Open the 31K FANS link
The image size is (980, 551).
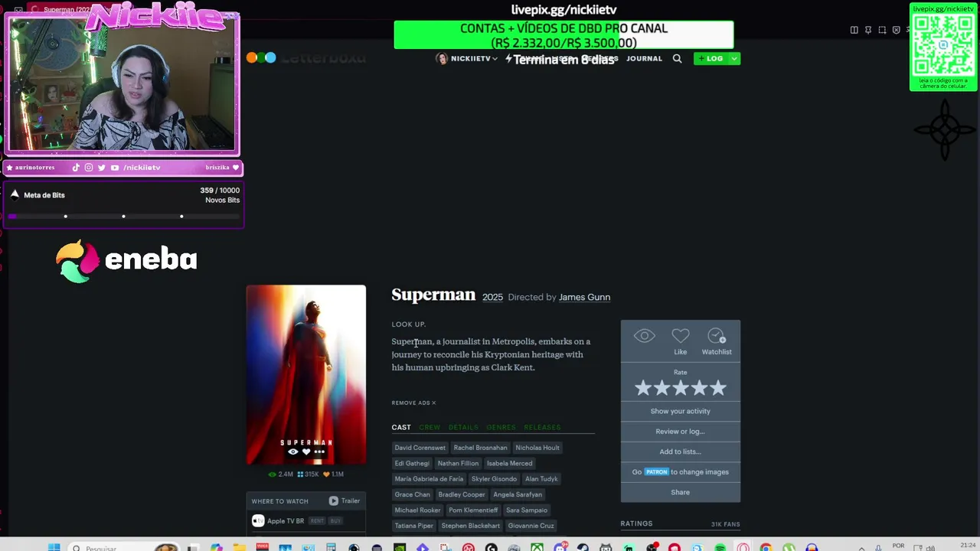pyautogui.click(x=725, y=524)
